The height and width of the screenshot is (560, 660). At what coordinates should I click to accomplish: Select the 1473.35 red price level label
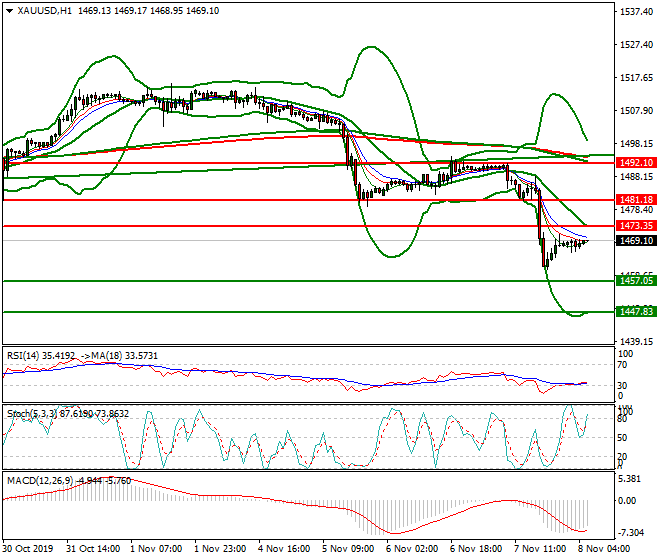click(x=636, y=226)
